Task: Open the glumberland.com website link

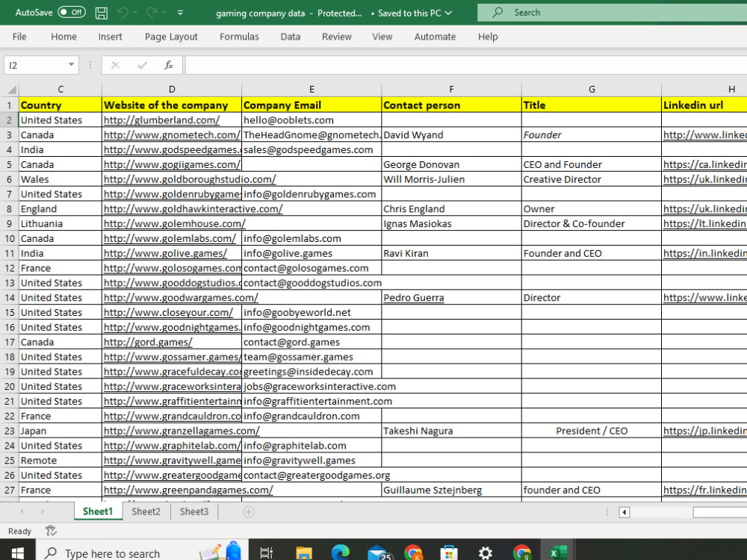Action: pos(161,120)
